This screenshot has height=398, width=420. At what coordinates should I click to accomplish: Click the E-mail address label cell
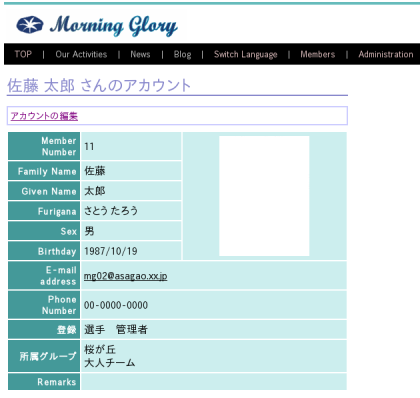44,276
